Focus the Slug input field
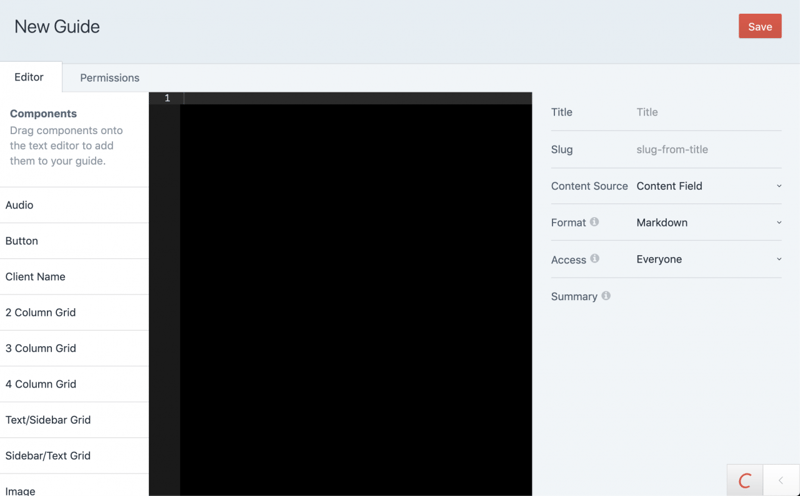This screenshot has width=800, height=496. [706, 149]
